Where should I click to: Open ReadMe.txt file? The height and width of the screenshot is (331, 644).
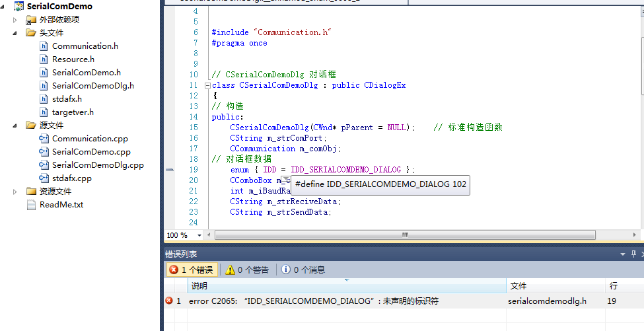point(61,205)
